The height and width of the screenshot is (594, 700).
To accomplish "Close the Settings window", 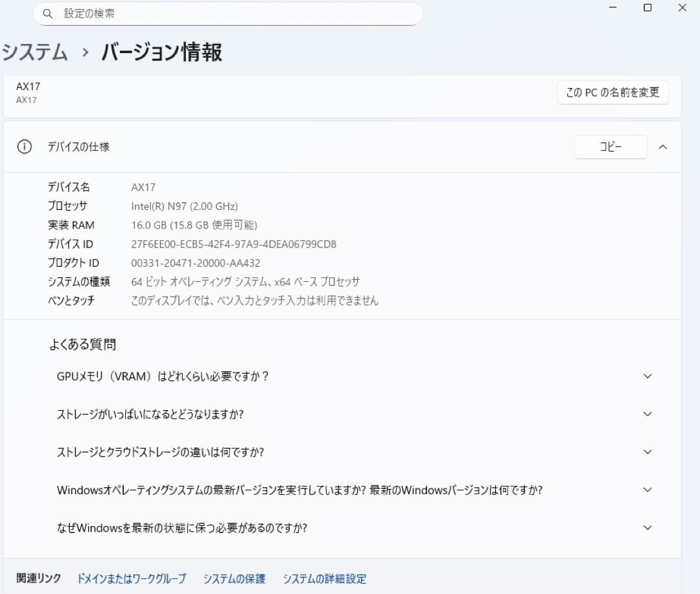I will (x=682, y=7).
